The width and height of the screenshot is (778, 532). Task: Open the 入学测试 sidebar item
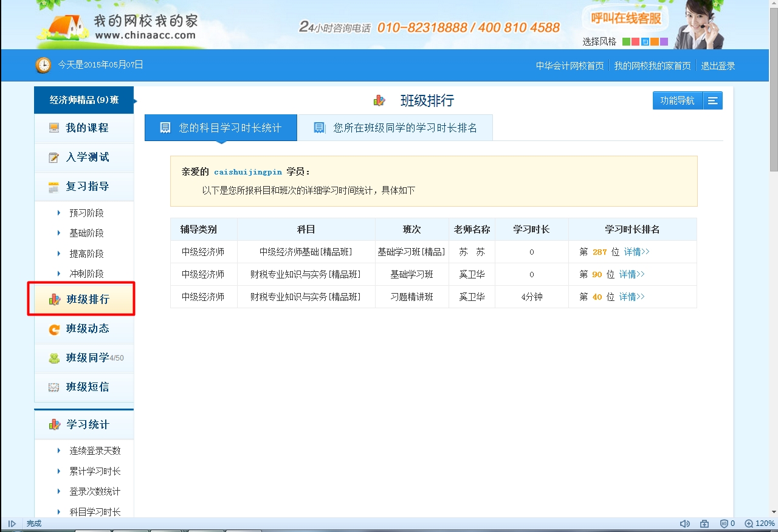(87, 157)
